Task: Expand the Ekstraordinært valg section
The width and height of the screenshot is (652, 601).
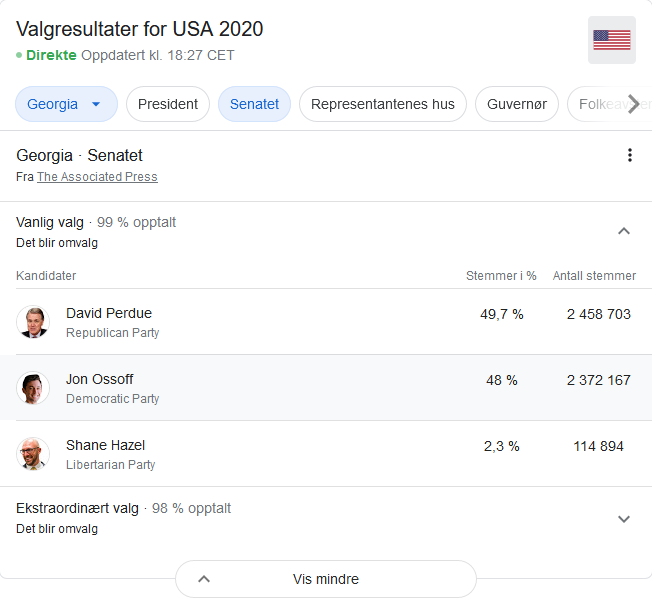Action: click(624, 518)
